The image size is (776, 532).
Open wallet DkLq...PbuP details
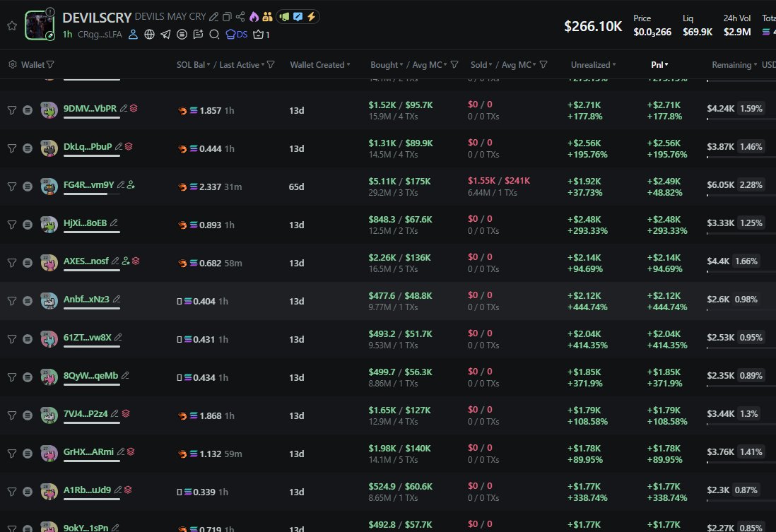88,147
